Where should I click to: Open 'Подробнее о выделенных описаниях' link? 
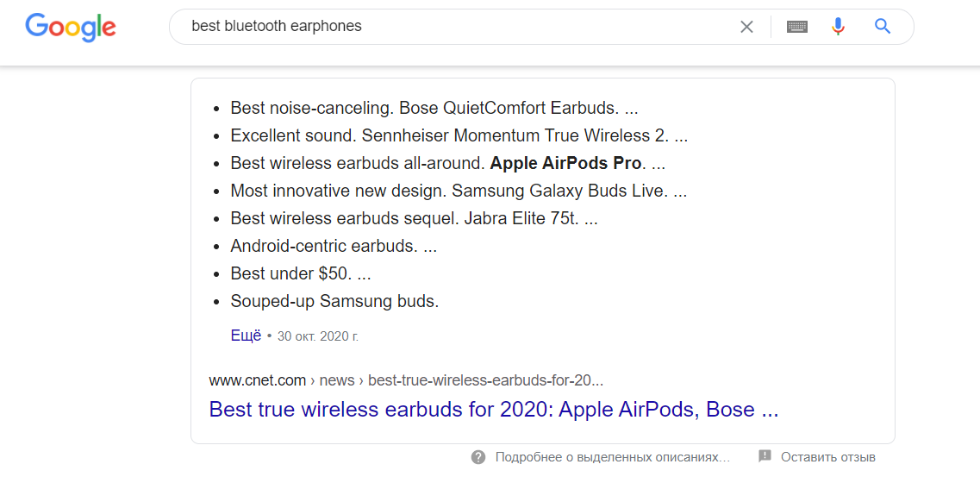[x=612, y=457]
